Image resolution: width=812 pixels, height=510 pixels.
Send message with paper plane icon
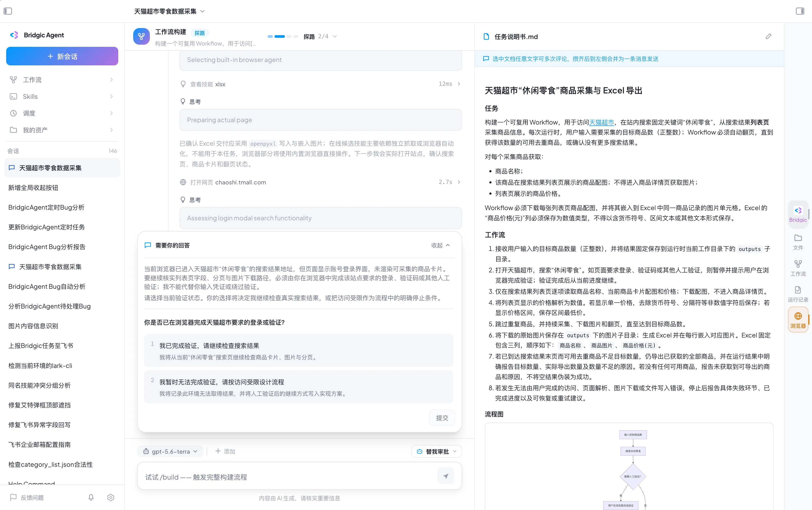446,476
